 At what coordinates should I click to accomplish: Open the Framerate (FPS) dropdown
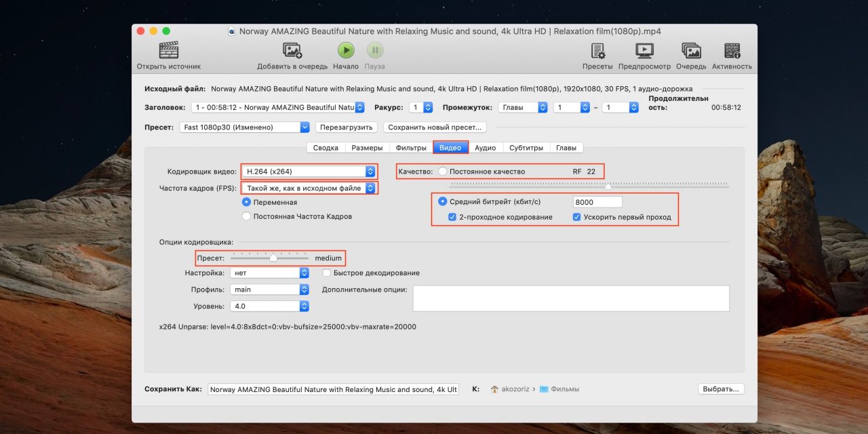[309, 188]
